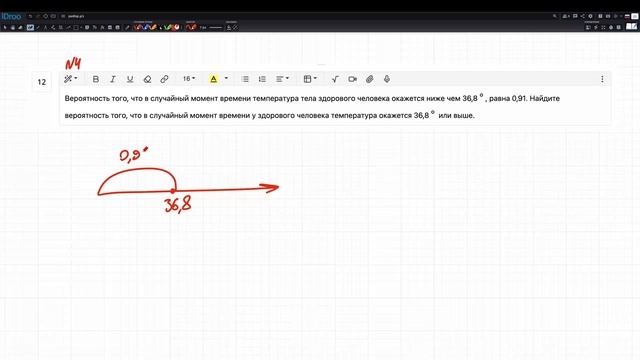Open the insert table dropdown

point(310,79)
